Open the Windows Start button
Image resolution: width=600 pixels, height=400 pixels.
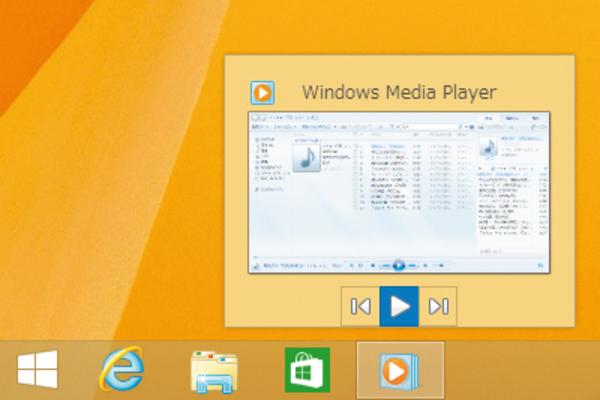click(38, 369)
